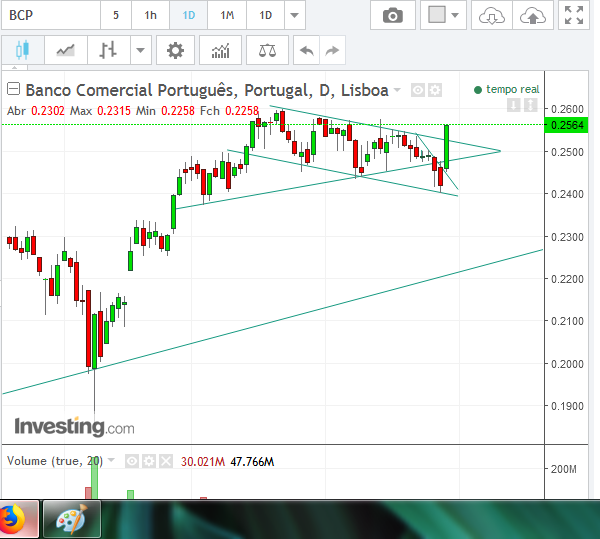
Task: Open chart properties gear settings
Action: [x=175, y=50]
